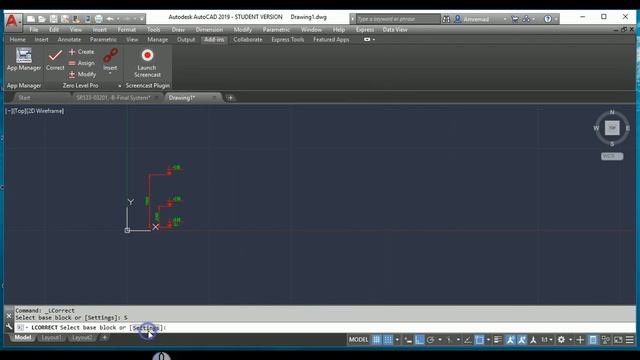Switch to the Annotate ribbon tab
Viewport: 640px width, 360px height.
click(69, 40)
